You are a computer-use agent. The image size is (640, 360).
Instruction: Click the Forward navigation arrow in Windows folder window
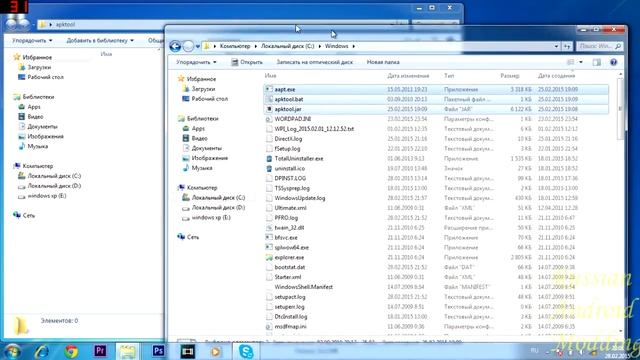click(188, 47)
